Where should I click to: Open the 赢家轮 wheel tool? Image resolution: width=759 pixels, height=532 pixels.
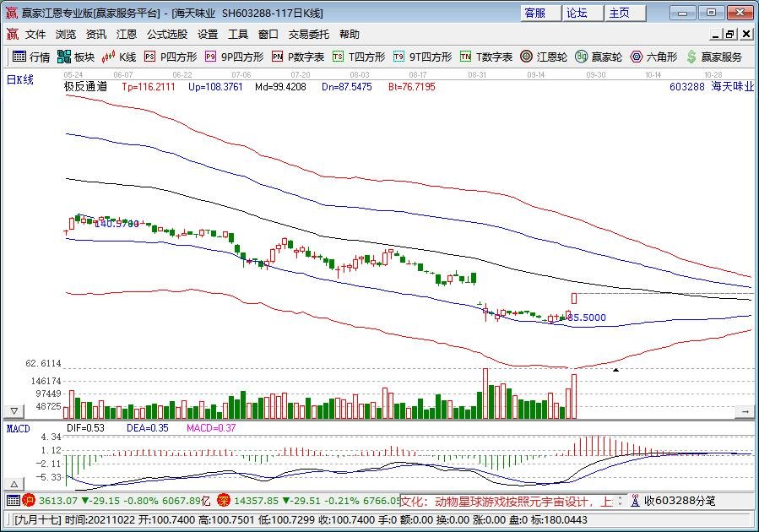pyautogui.click(x=599, y=57)
